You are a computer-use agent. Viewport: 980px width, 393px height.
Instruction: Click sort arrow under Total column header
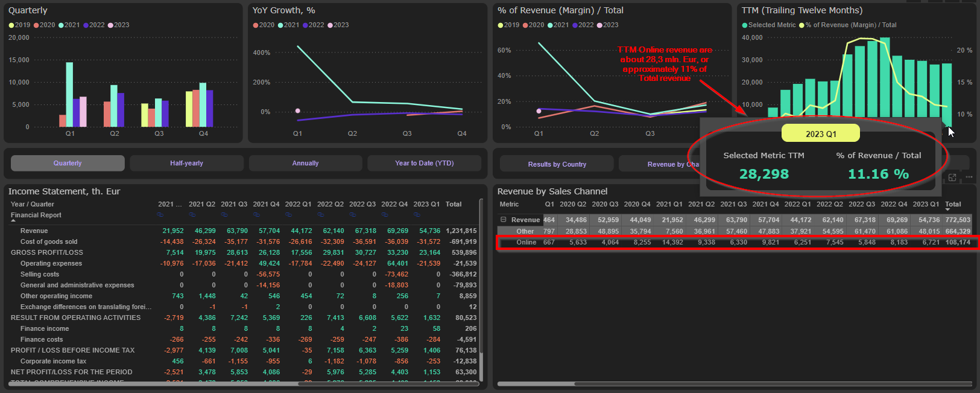click(x=947, y=210)
